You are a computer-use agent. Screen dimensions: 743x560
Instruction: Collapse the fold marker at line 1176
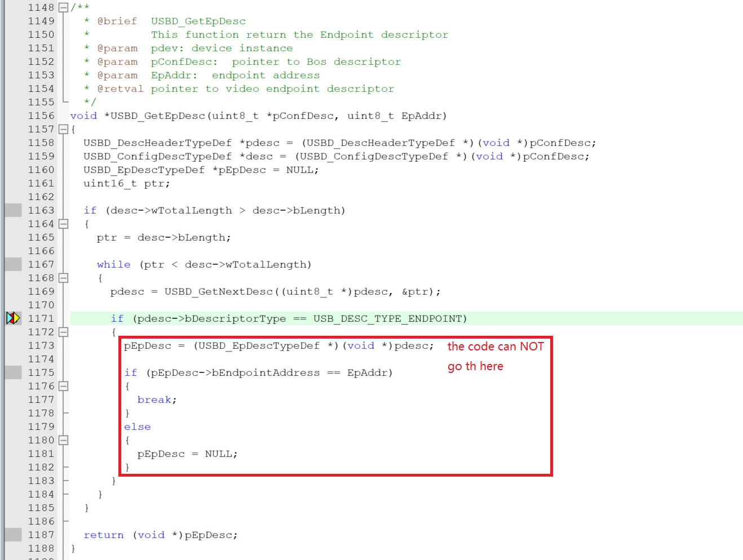pos(63,385)
